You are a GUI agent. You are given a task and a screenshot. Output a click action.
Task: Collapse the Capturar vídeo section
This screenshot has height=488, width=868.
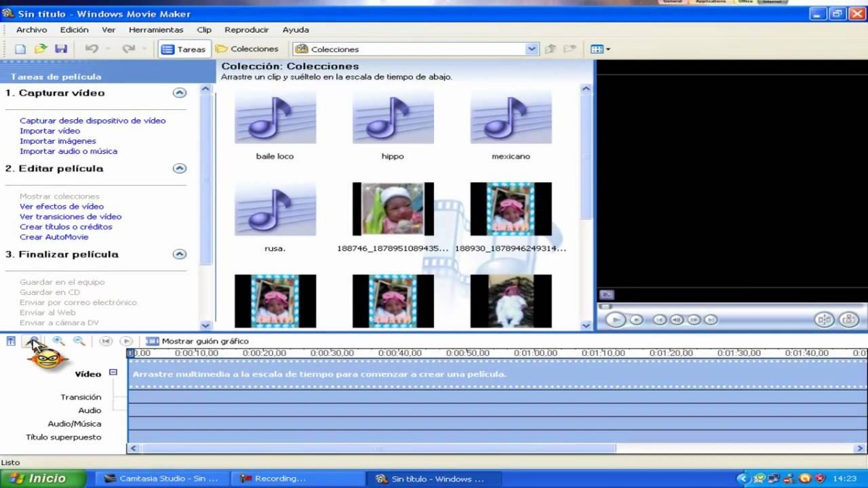coord(179,93)
